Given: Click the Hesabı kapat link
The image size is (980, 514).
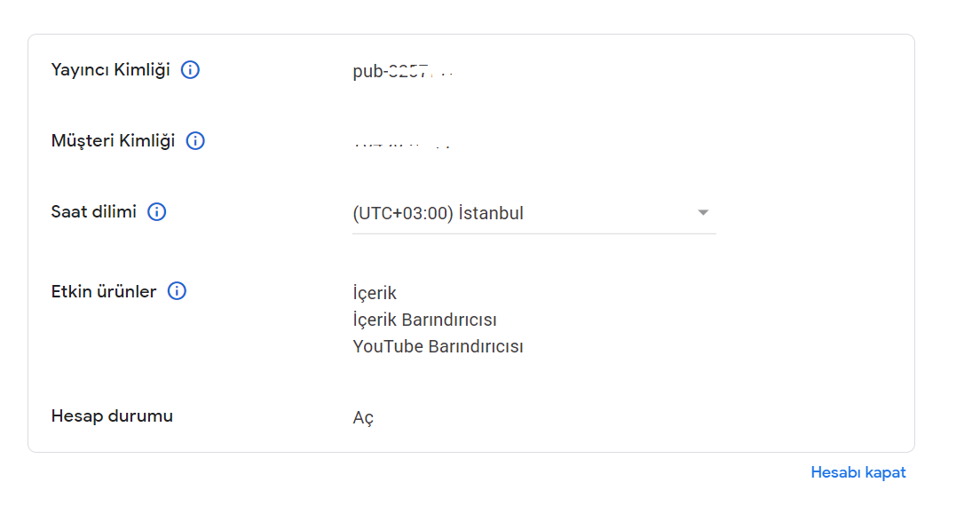Looking at the screenshot, I should click(x=857, y=472).
